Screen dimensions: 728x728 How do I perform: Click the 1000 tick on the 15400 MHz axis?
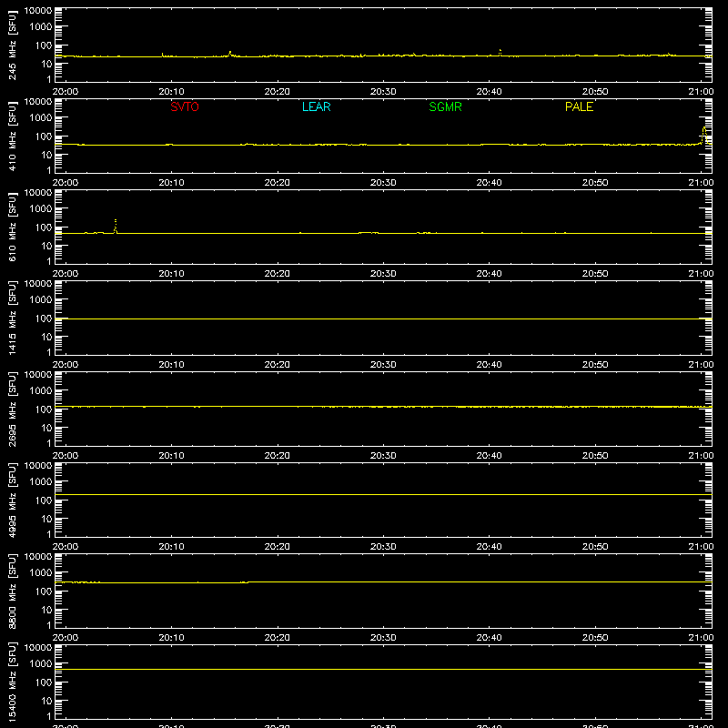[x=41, y=664]
